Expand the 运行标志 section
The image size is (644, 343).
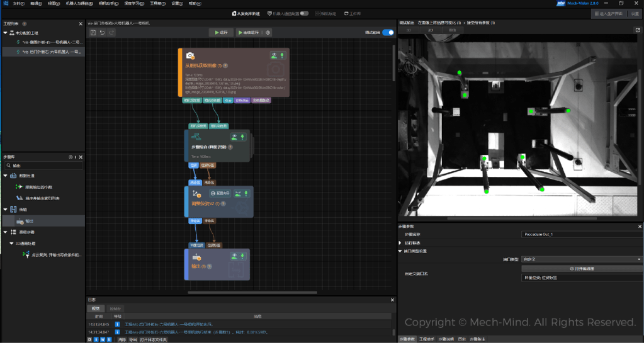click(400, 242)
